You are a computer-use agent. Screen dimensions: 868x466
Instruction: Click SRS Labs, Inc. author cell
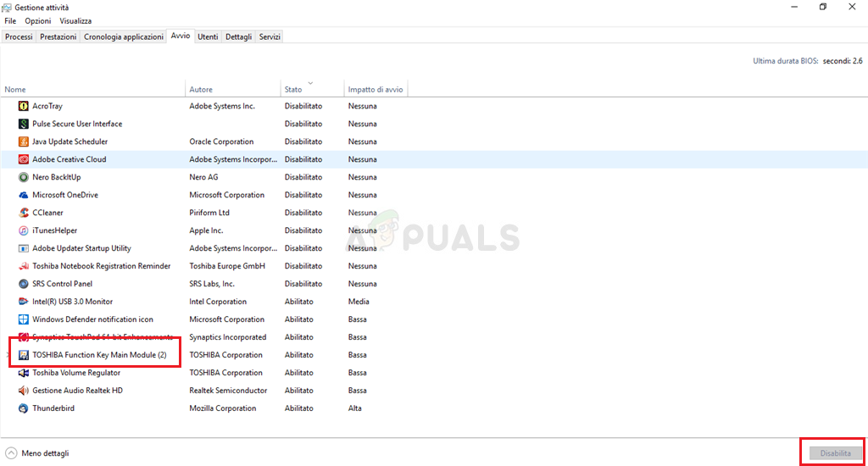coord(212,283)
